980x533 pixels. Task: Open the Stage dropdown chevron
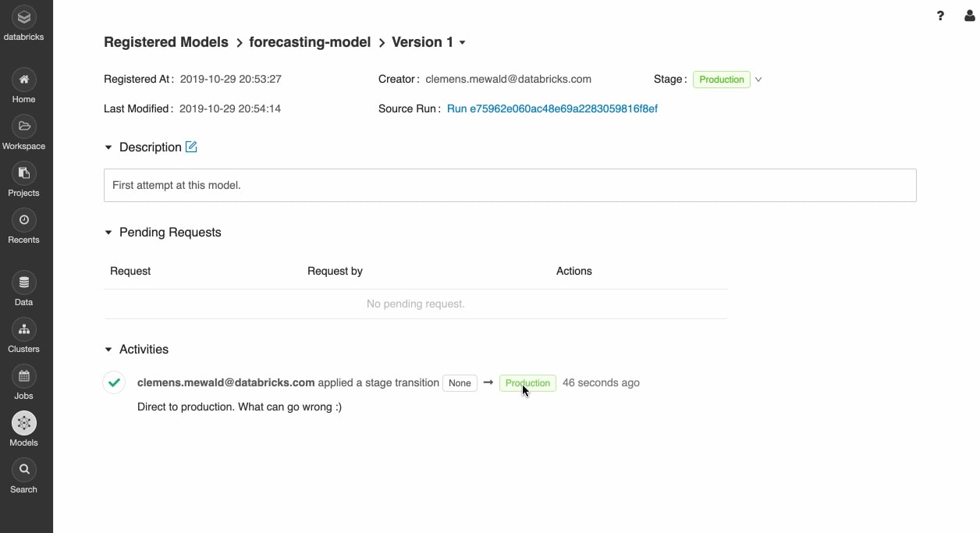758,80
